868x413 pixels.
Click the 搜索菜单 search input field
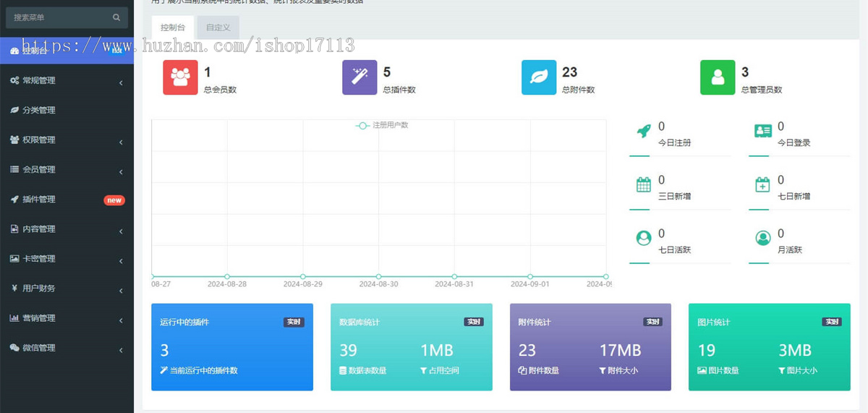click(59, 17)
